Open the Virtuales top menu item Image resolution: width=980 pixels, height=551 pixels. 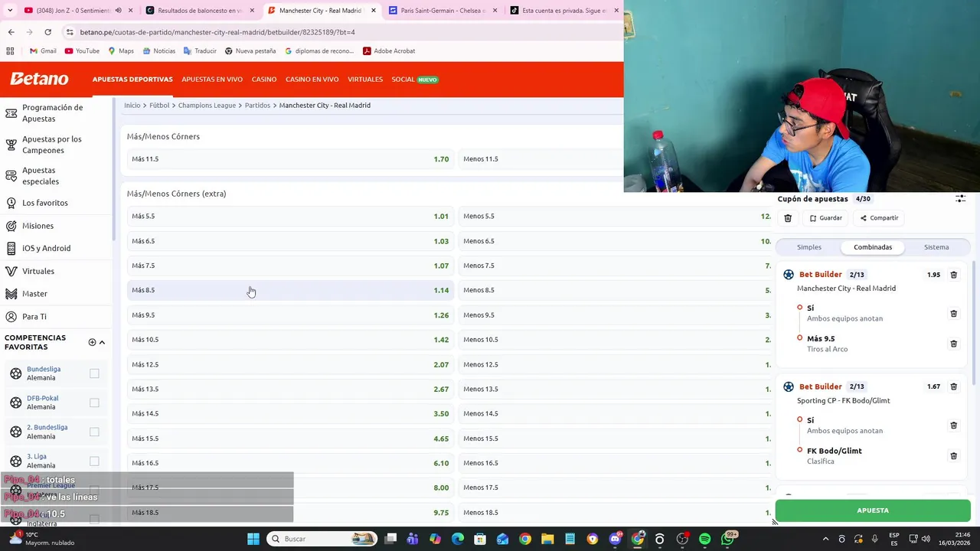(365, 80)
